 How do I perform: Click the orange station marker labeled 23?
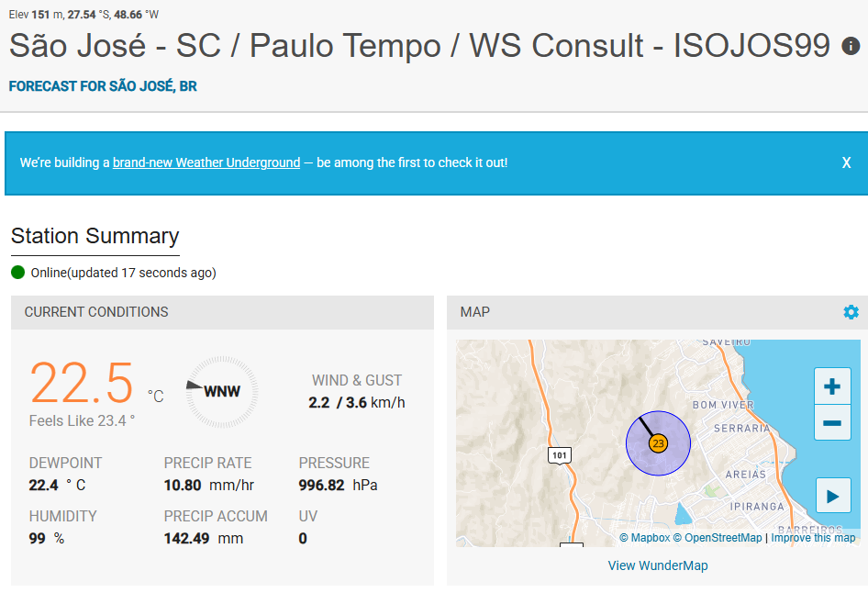658,444
